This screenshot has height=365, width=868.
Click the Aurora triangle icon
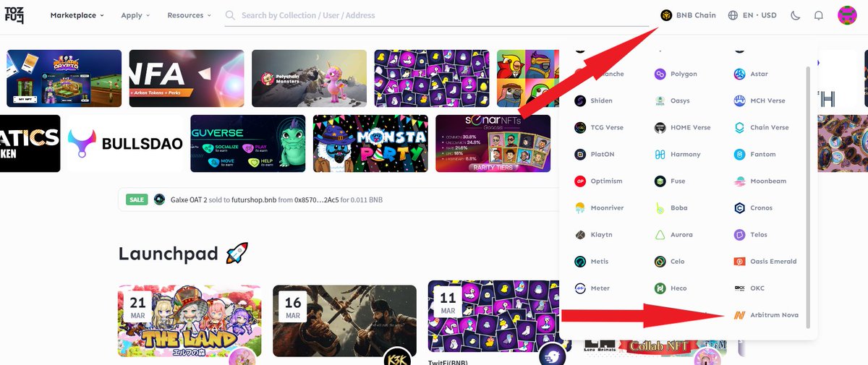660,234
